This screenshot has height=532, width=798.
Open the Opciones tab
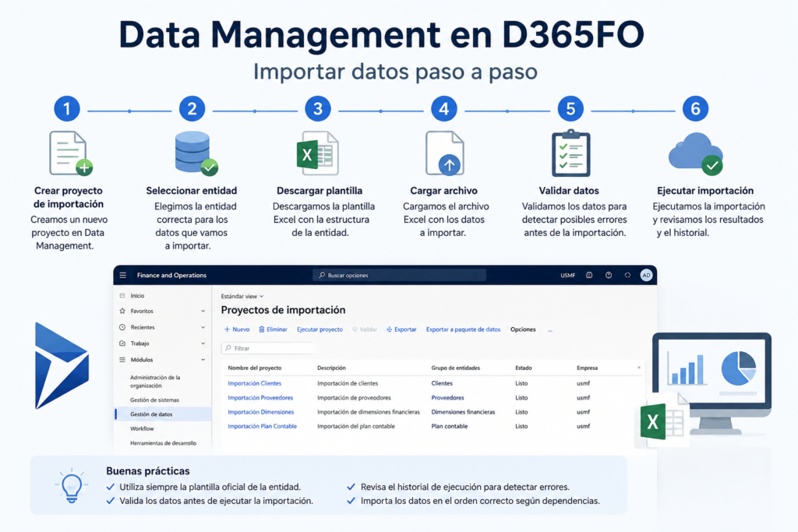coord(523,329)
